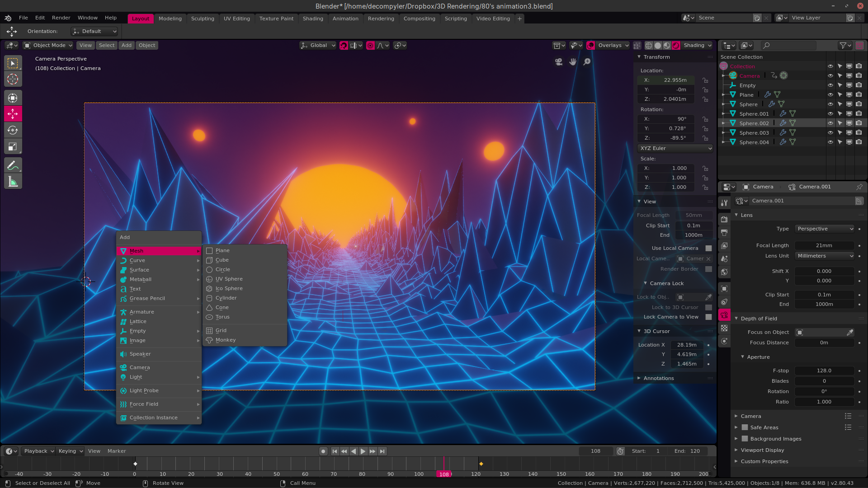The height and width of the screenshot is (488, 868).
Task: Open the lens Type Perspective dropdown
Action: pyautogui.click(x=825, y=229)
